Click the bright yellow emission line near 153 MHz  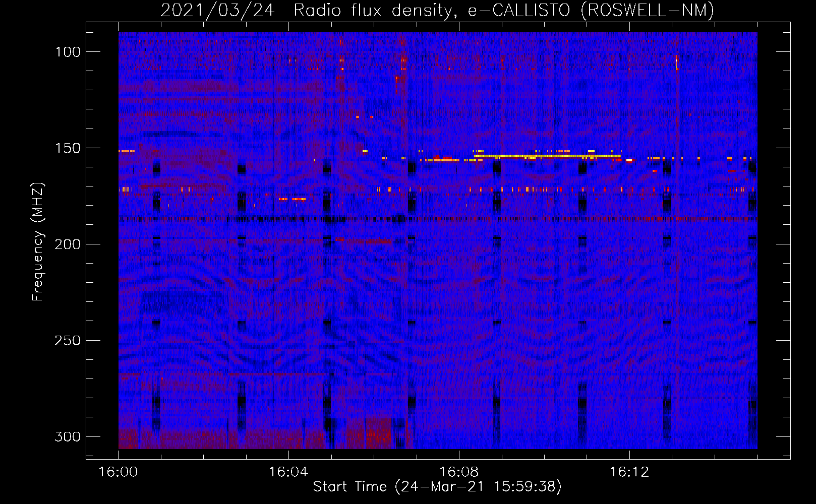point(547,156)
